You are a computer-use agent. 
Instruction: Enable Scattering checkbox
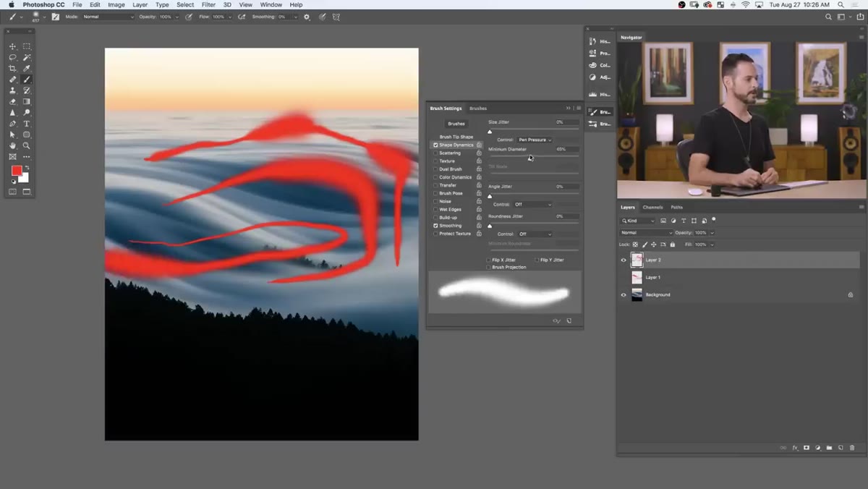(435, 153)
